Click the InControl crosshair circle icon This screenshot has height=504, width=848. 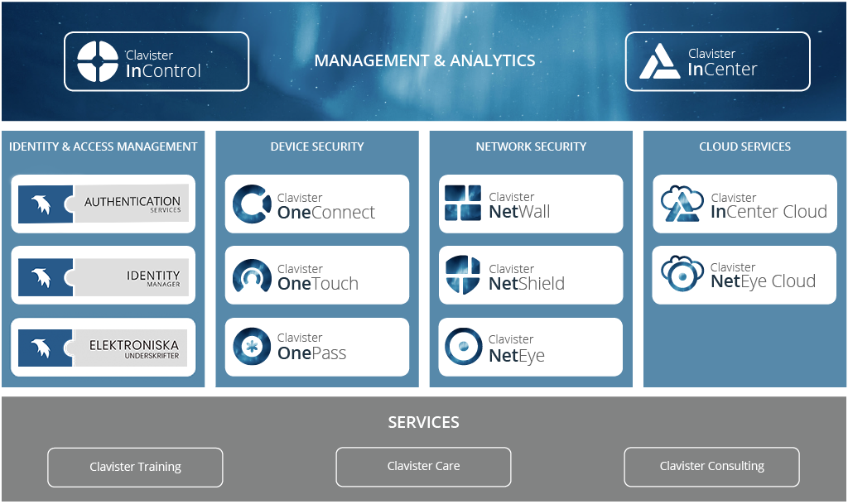(x=98, y=61)
